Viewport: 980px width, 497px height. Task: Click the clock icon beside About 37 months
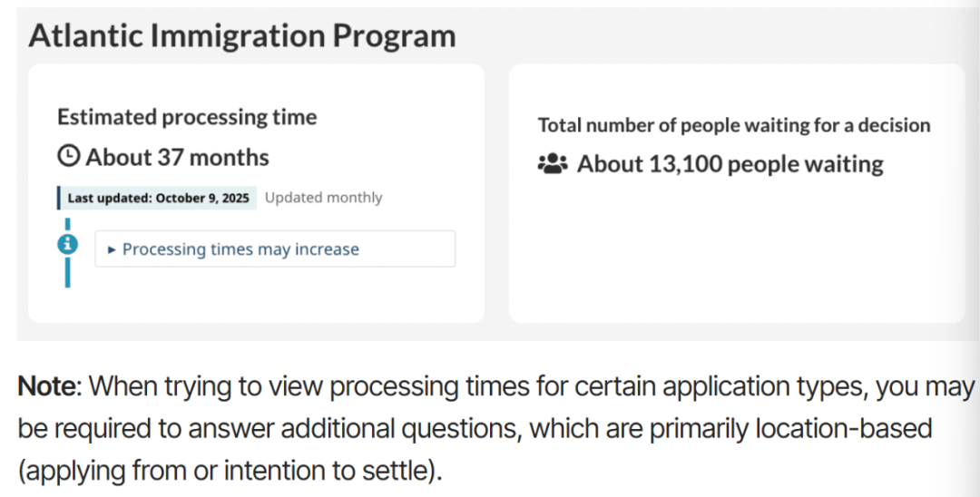click(69, 157)
